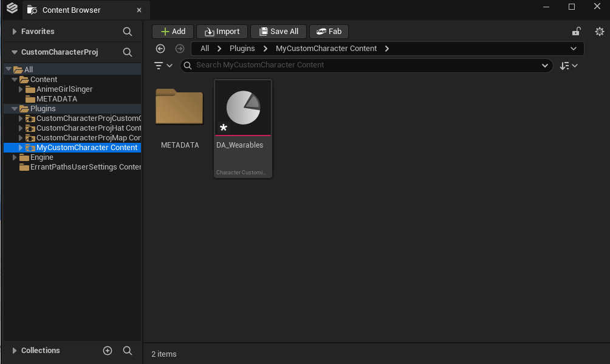Image resolution: width=610 pixels, height=364 pixels.
Task: Select the AnimeGirlSinger folder
Action: 64,89
